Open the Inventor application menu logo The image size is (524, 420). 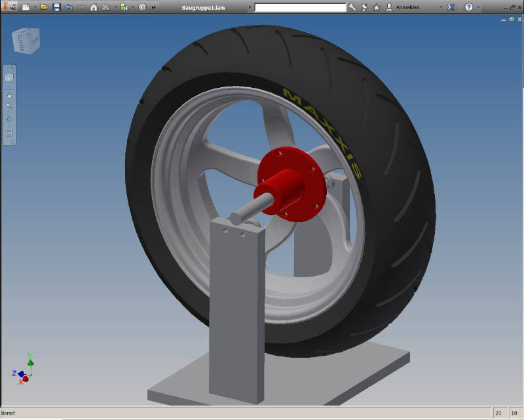coord(9,6)
